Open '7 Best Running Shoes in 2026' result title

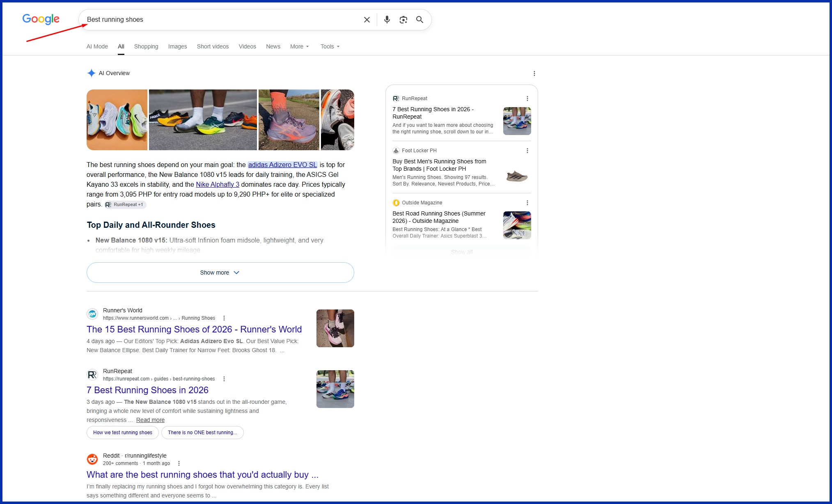pos(147,390)
